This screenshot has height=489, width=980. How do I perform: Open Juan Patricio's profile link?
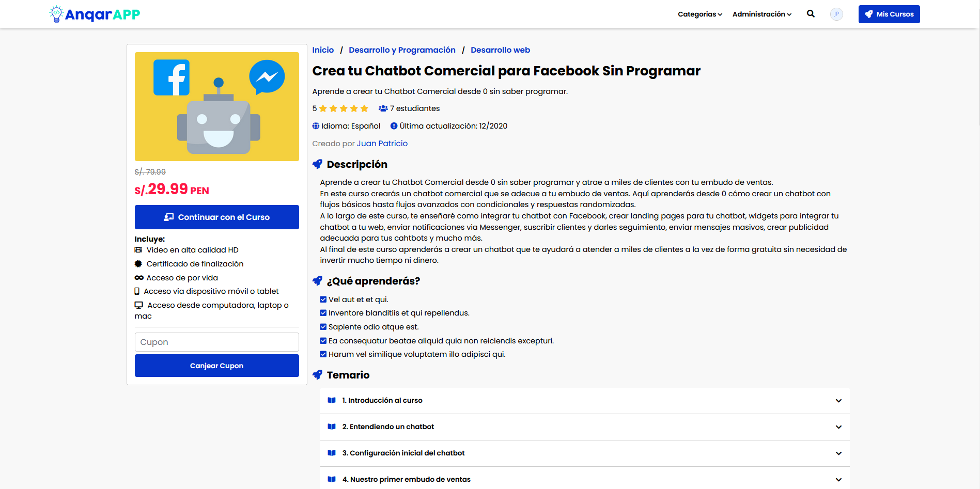pyautogui.click(x=382, y=143)
